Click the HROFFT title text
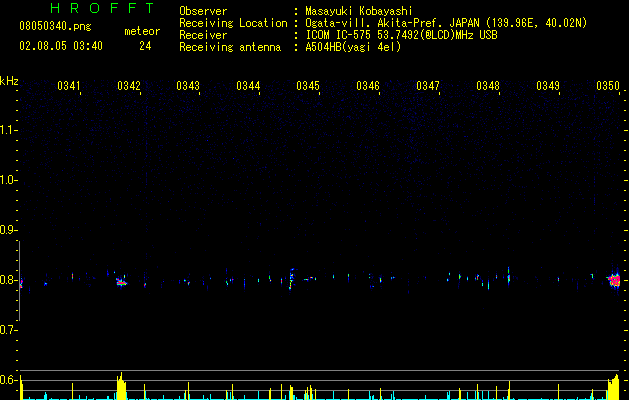The width and height of the screenshot is (629, 400). point(102,8)
